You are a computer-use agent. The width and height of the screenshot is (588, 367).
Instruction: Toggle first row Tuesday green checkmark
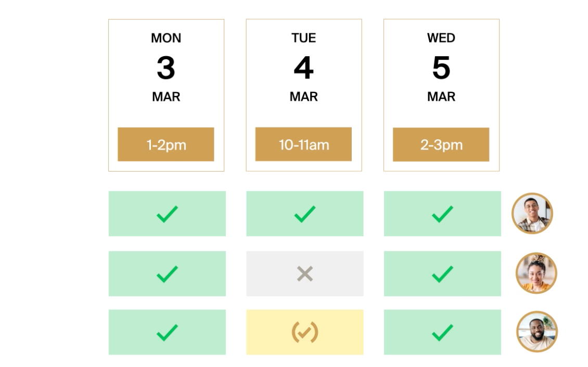coord(304,214)
